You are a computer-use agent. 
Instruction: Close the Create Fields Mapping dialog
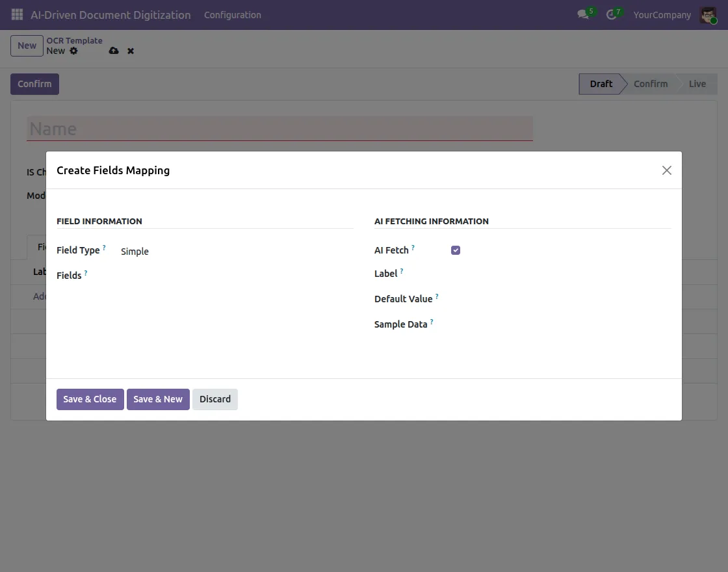coord(667,170)
